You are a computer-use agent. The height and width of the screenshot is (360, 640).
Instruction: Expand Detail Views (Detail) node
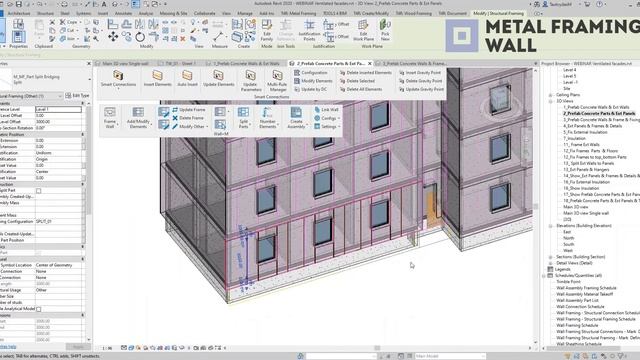[550, 263]
